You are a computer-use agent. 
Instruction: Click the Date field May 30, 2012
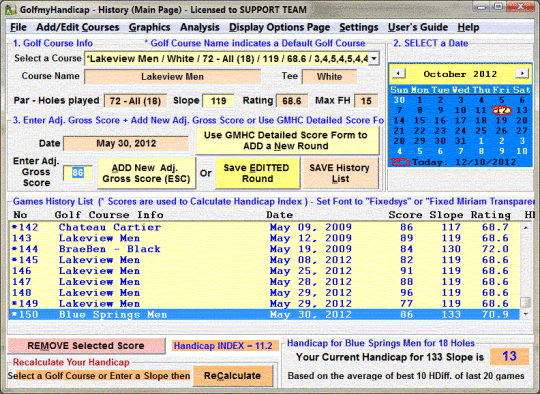[x=126, y=143]
